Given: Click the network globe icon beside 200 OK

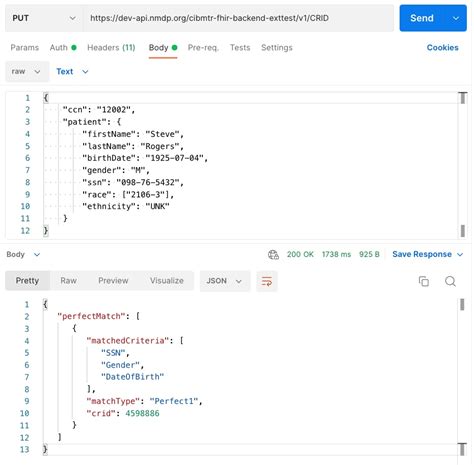Looking at the screenshot, I should pos(273,255).
